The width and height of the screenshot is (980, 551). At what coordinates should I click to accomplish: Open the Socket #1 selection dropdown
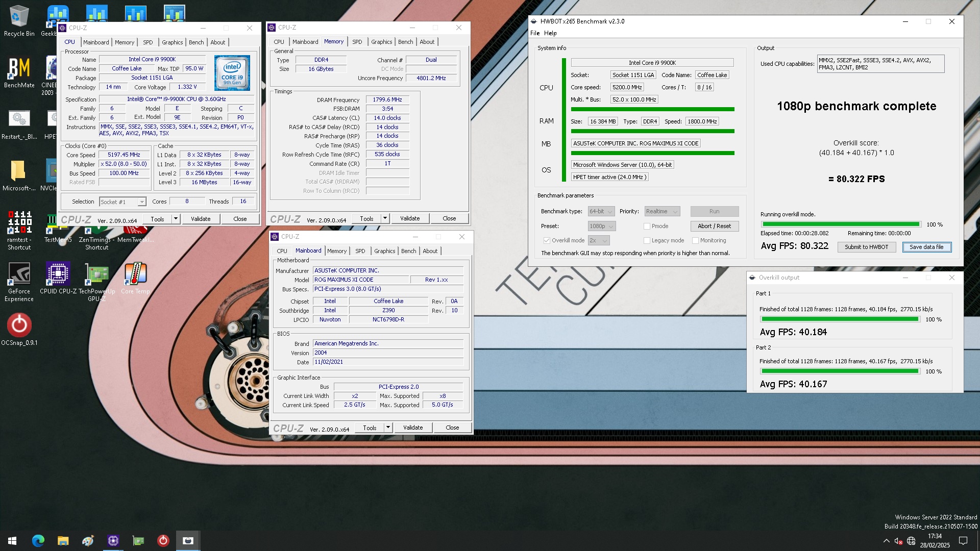click(x=122, y=202)
